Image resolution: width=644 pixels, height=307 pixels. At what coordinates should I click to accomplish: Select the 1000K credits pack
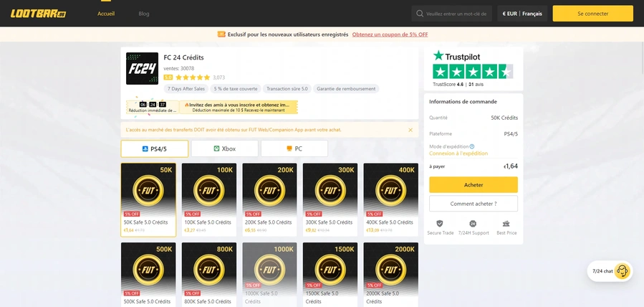tap(269, 275)
